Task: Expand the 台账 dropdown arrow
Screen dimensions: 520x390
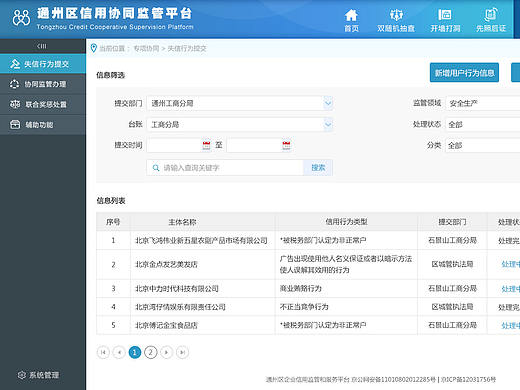Action: point(328,124)
